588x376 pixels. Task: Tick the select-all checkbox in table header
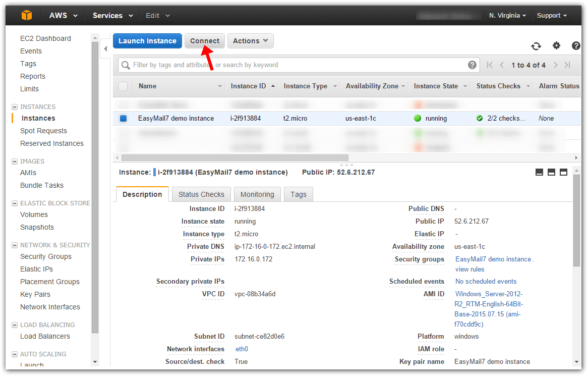point(123,86)
